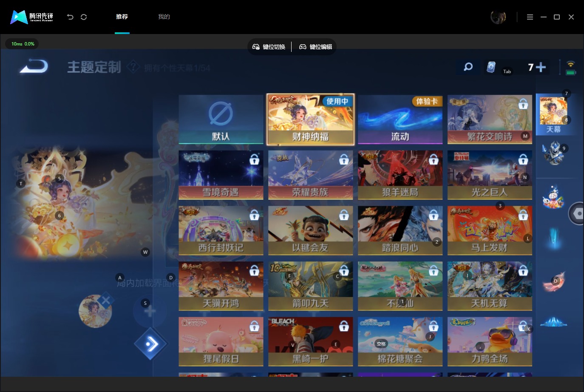Open the hamburger menu in the title bar
Screen dimensions: 584x392
coord(530,17)
